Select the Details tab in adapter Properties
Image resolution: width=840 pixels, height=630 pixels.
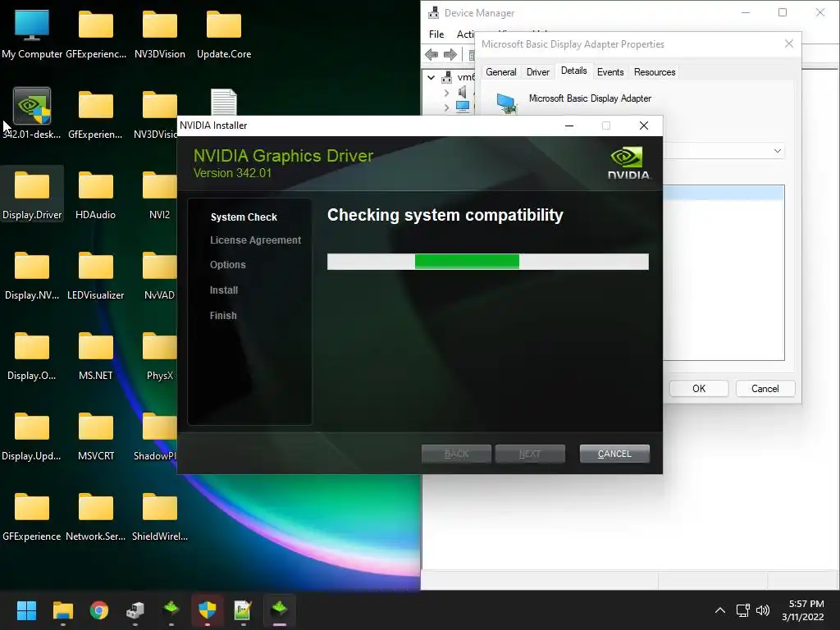click(x=573, y=71)
